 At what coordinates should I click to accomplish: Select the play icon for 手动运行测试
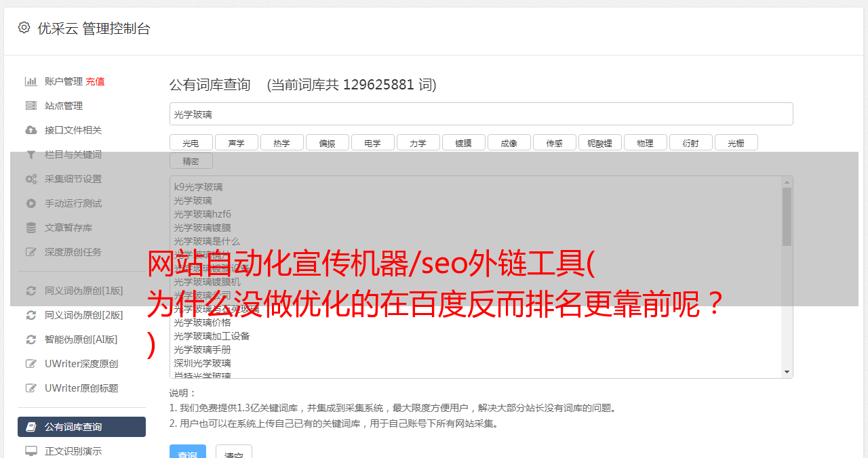click(x=31, y=203)
